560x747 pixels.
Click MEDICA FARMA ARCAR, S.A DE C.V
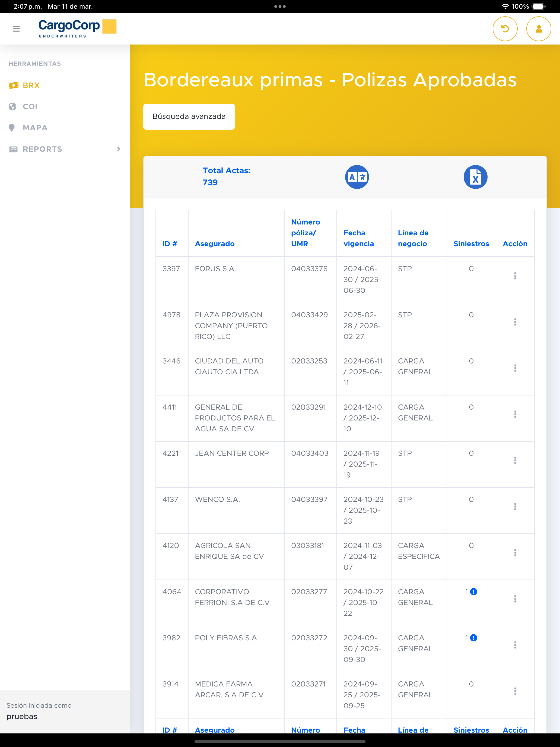229,689
